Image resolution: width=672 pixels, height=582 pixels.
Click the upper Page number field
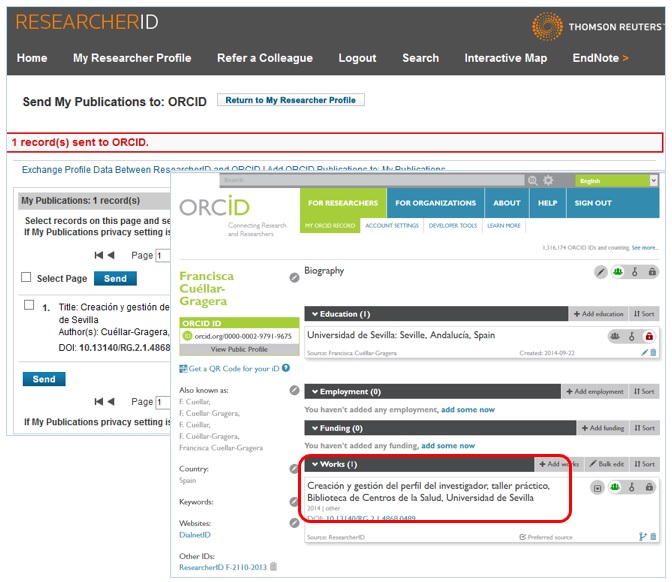click(163, 255)
